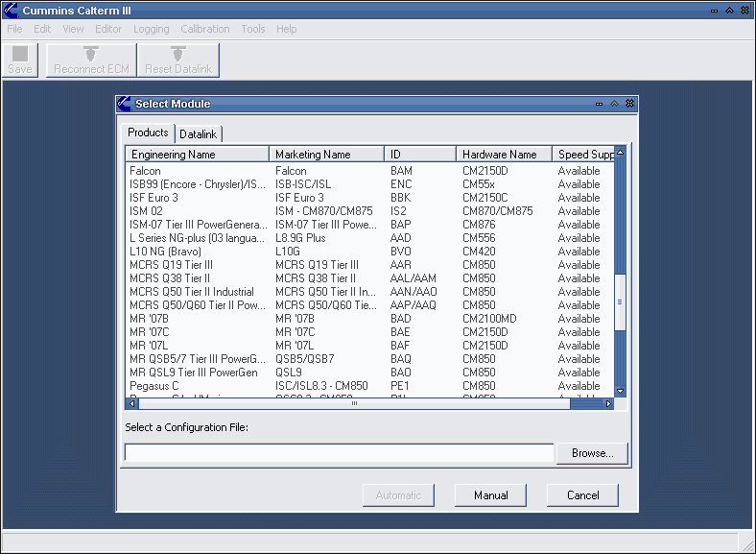Sort by Marketing Name column header

pos(326,155)
